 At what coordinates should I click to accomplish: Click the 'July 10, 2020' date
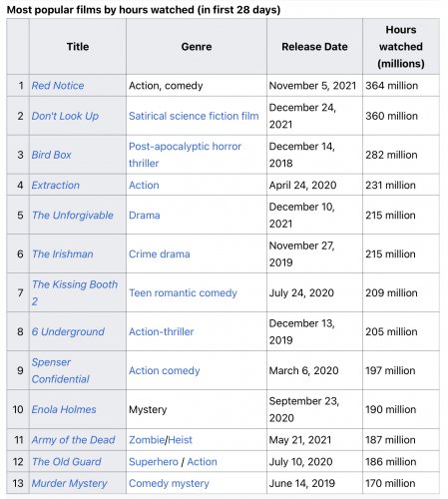[x=300, y=462]
